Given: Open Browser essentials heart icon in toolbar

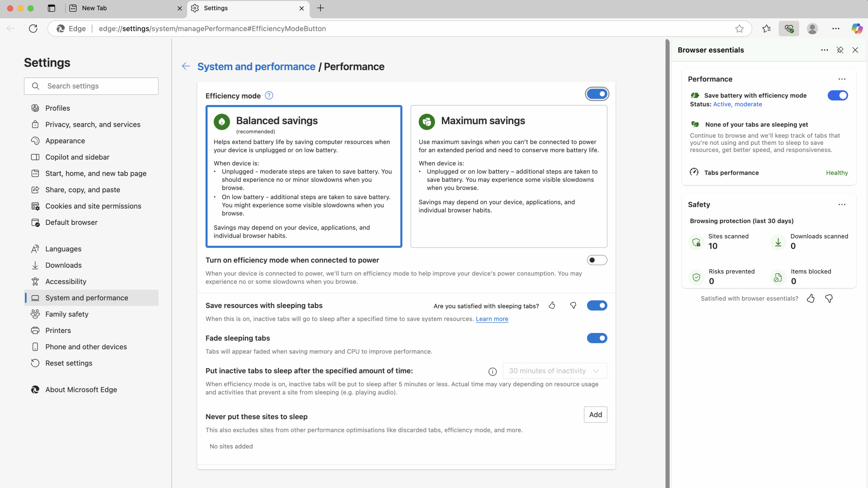Looking at the screenshot, I should pos(789,28).
